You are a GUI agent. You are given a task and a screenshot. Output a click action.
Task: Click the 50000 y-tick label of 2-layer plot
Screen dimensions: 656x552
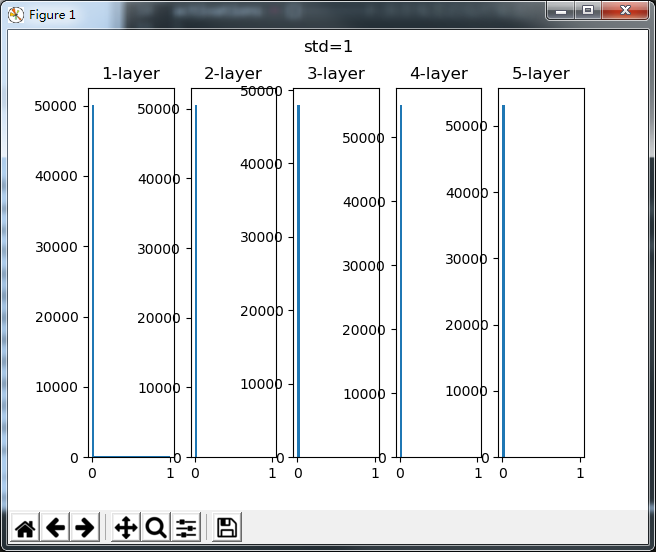tap(159, 109)
